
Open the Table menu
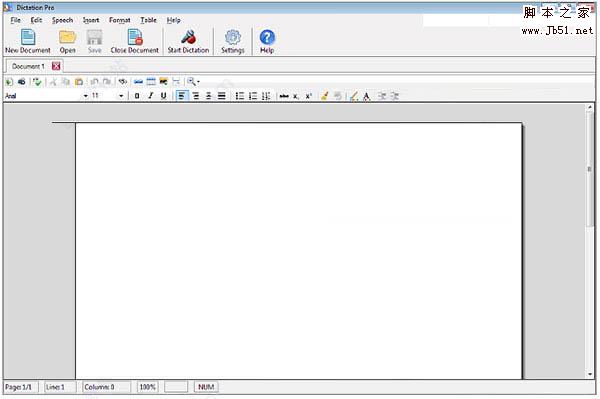pos(148,20)
